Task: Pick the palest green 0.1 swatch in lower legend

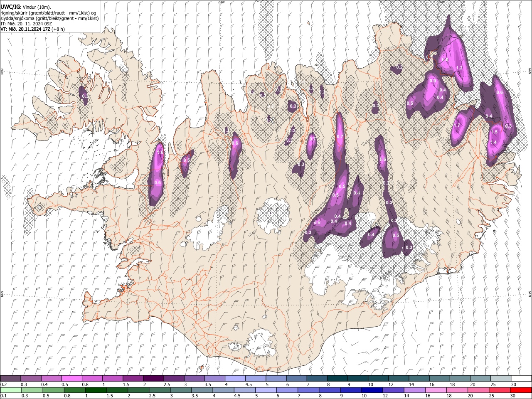Action: [x=11, y=390]
